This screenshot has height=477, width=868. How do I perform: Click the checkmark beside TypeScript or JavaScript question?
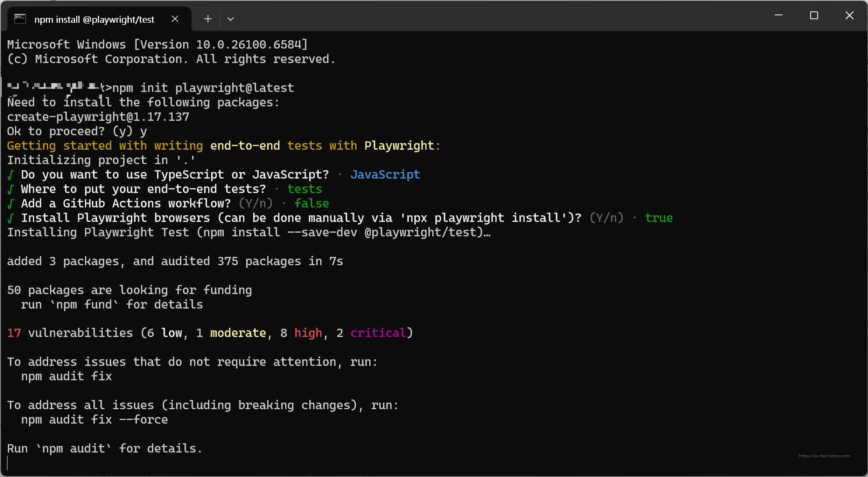(11, 175)
